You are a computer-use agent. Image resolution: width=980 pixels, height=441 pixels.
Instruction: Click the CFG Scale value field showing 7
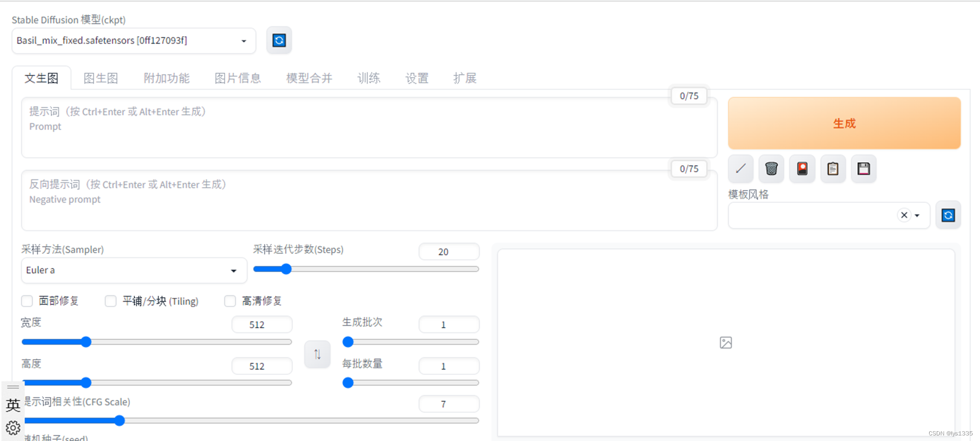point(449,404)
